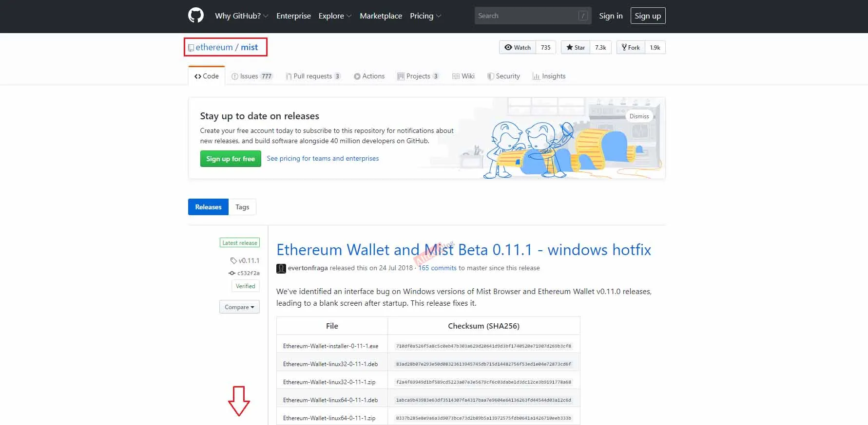Select Ethereum-Wallet-linux64-0-11-1.deb text
The image size is (868, 425).
330,400
